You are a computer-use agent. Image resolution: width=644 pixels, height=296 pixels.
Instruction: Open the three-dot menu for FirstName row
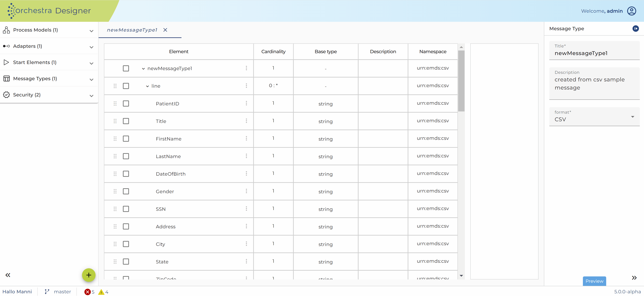coord(246,138)
